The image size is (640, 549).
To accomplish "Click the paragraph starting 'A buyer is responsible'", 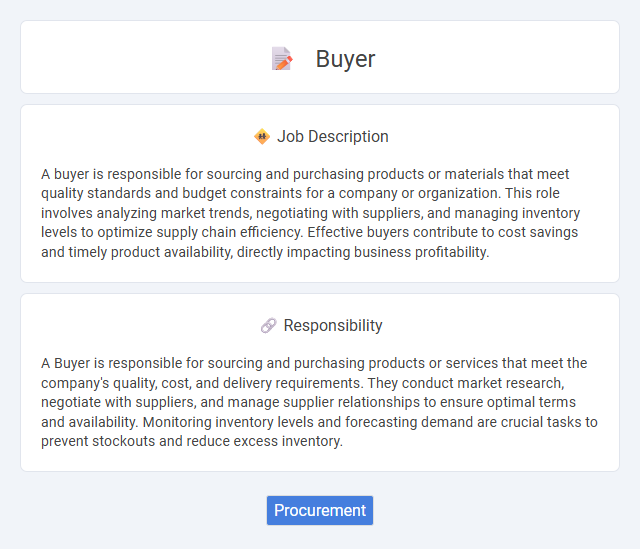I will (311, 213).
